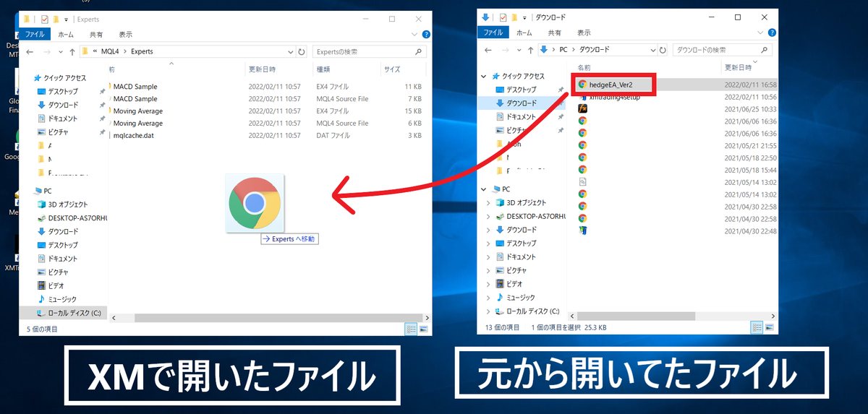Image resolution: width=868 pixels, height=414 pixels.
Task: Expand ミュージック node in Downloads sidebar
Action: (x=490, y=298)
